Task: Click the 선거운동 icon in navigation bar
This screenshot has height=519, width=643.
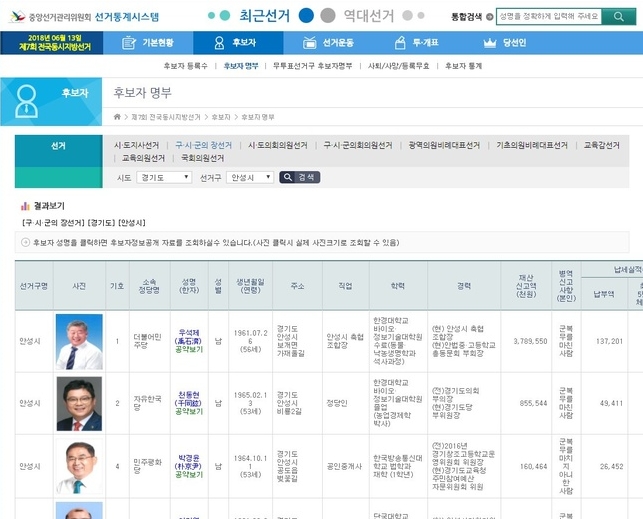Action: pos(308,43)
